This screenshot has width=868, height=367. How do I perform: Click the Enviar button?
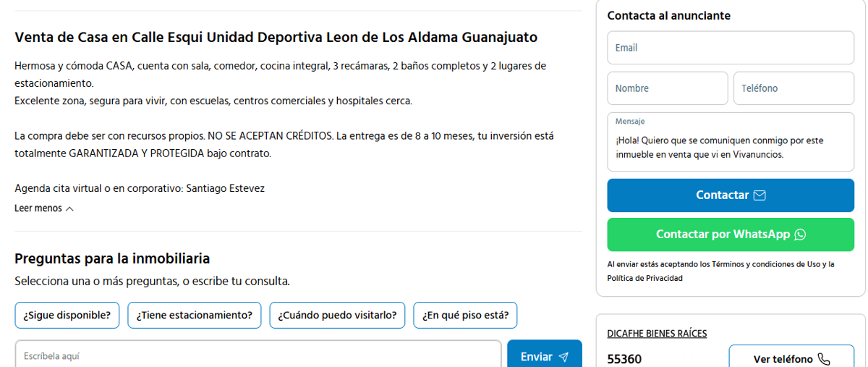coord(544,356)
